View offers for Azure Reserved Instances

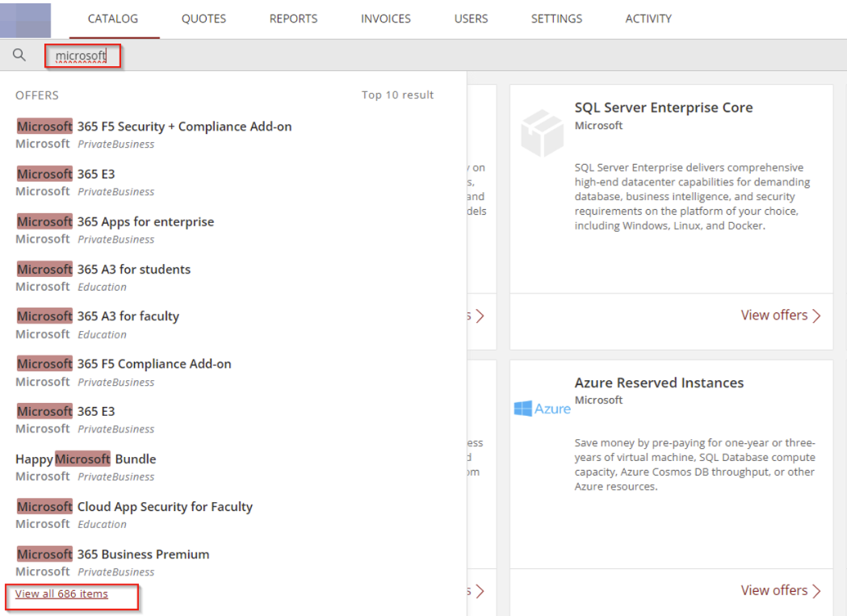click(x=781, y=590)
